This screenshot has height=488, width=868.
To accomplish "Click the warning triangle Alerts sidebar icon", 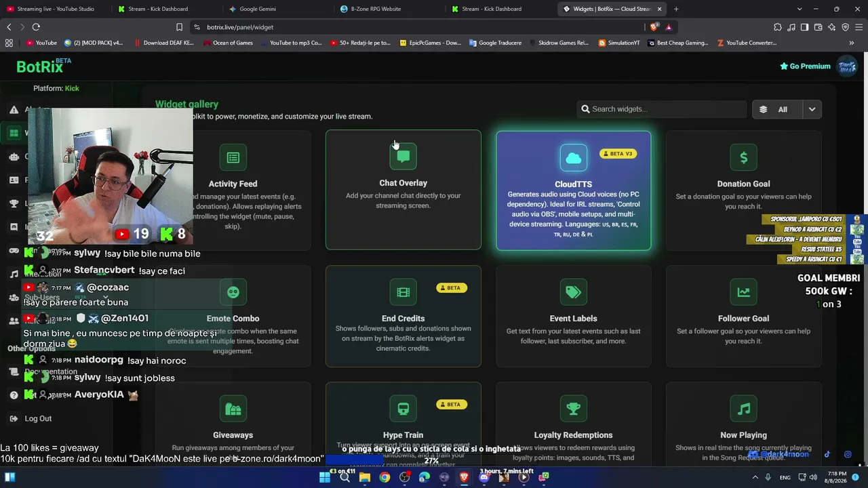I will pos(14,109).
